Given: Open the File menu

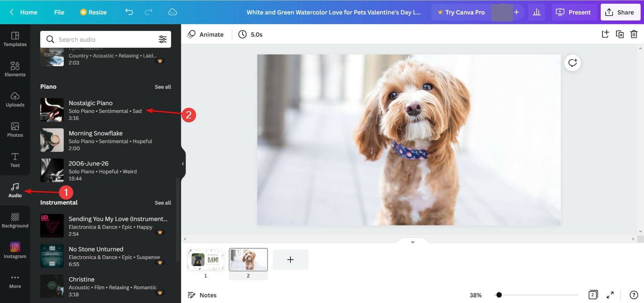Looking at the screenshot, I should coord(59,12).
